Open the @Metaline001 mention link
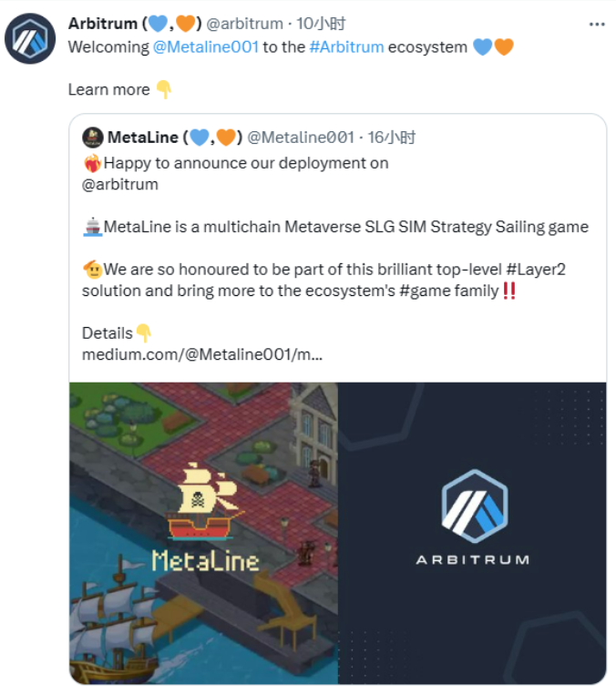 pos(206,47)
